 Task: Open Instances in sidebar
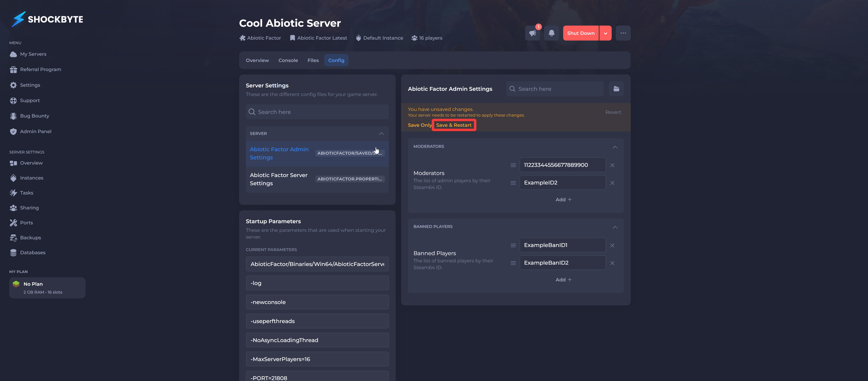click(x=26, y=178)
